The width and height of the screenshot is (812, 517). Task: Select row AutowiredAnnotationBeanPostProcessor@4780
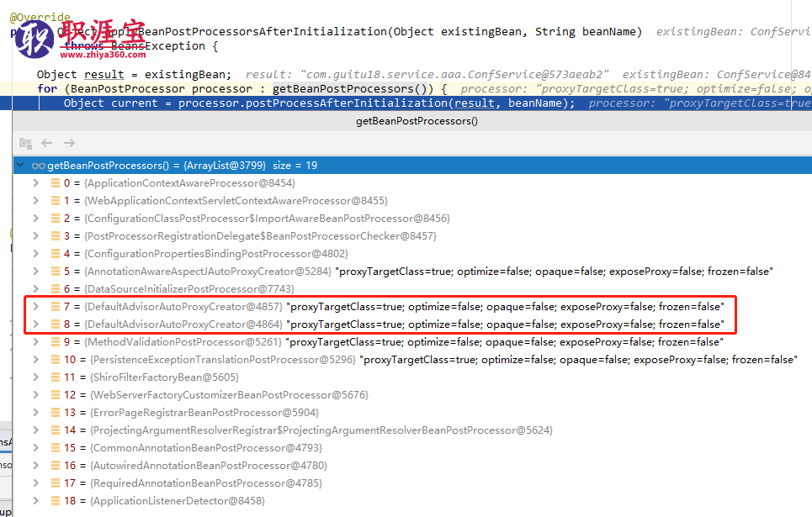coord(412,465)
